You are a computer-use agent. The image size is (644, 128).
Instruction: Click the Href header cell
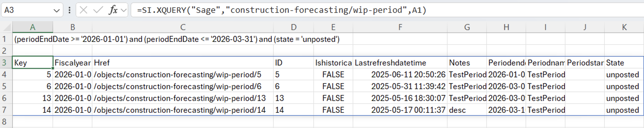tap(183, 63)
